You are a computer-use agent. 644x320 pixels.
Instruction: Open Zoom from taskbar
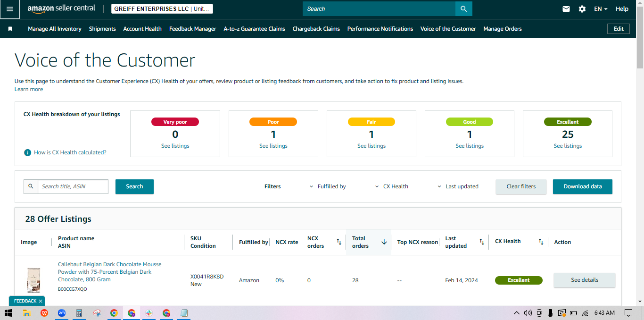(x=61, y=313)
